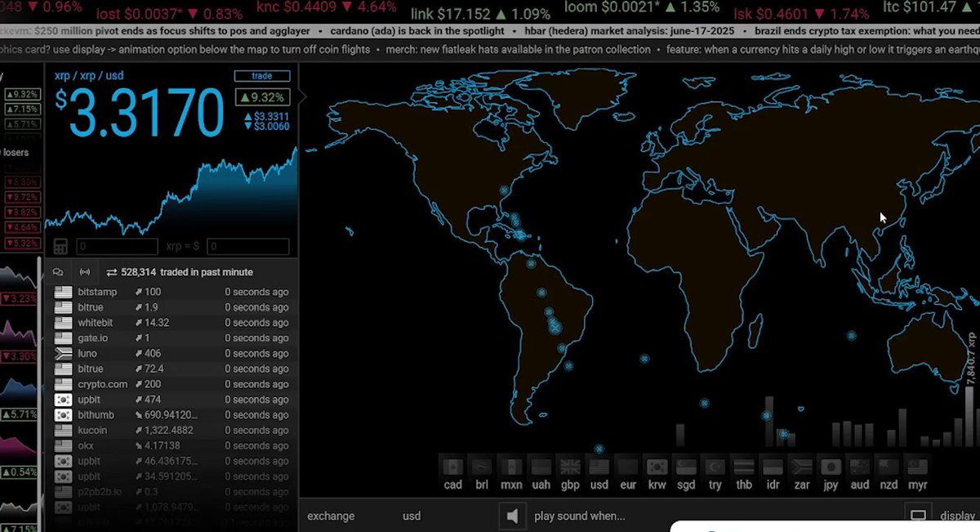Screen dimensions: 980x532
Task: Open the display options menu
Action: pyautogui.click(x=957, y=516)
